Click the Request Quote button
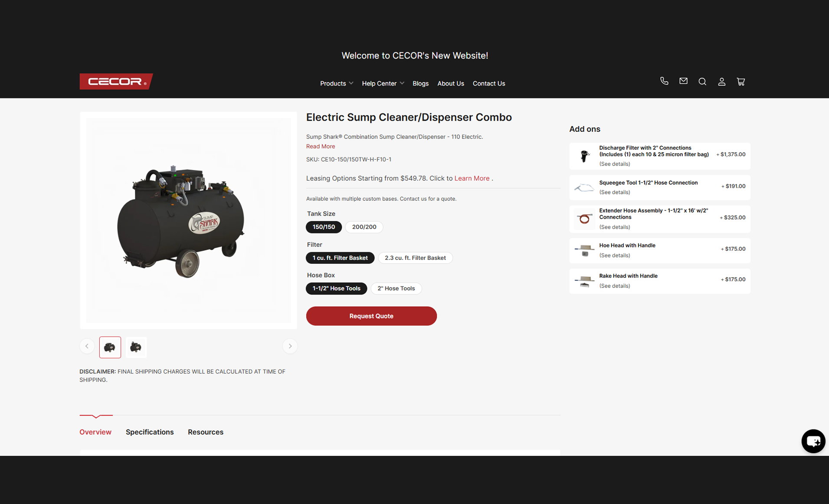 371,316
